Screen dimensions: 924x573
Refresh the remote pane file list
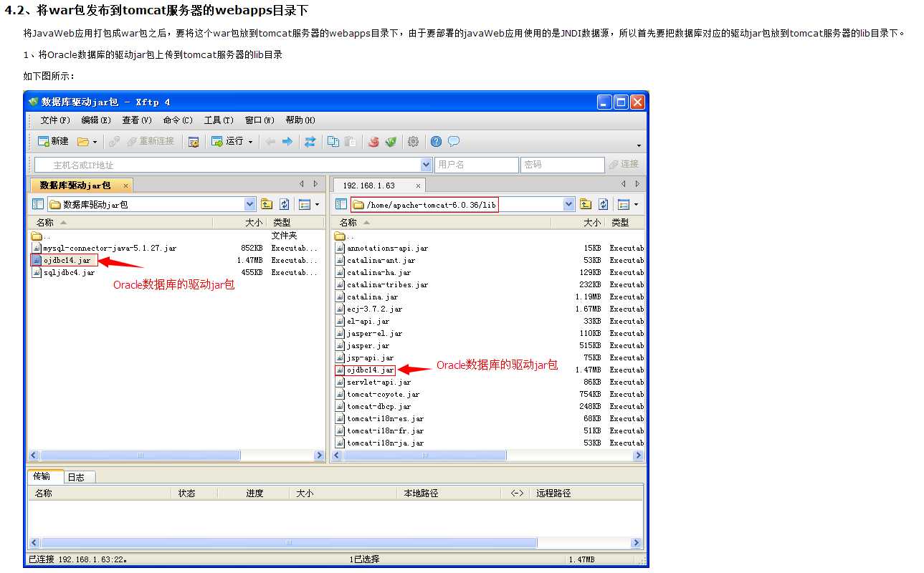tap(604, 204)
